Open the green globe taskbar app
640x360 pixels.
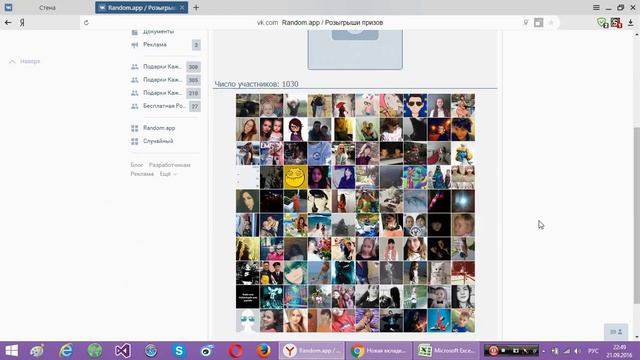point(95,351)
